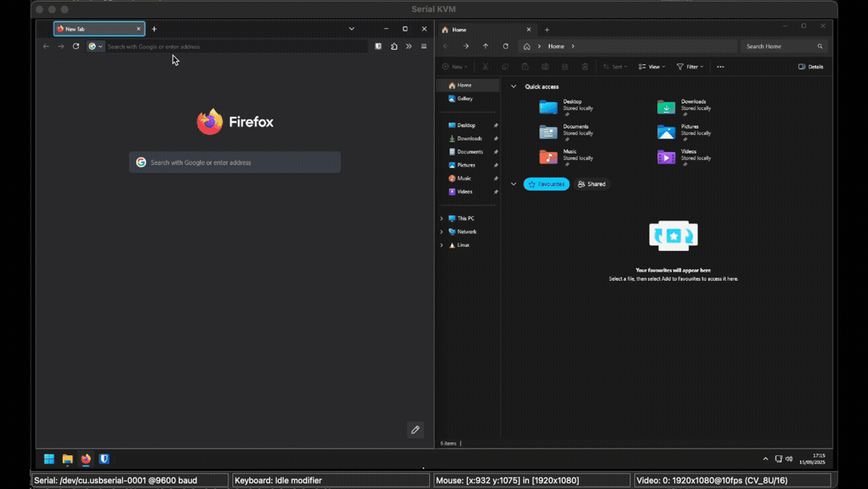This screenshot has width=868, height=489.
Task: Open the Firefox hamburger application menu
Action: [424, 47]
